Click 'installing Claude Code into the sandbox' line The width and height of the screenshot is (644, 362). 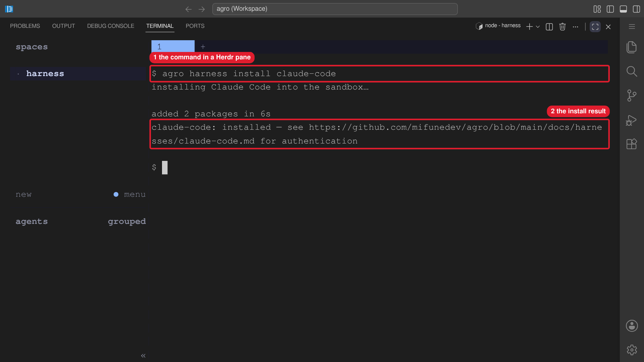[260, 87]
